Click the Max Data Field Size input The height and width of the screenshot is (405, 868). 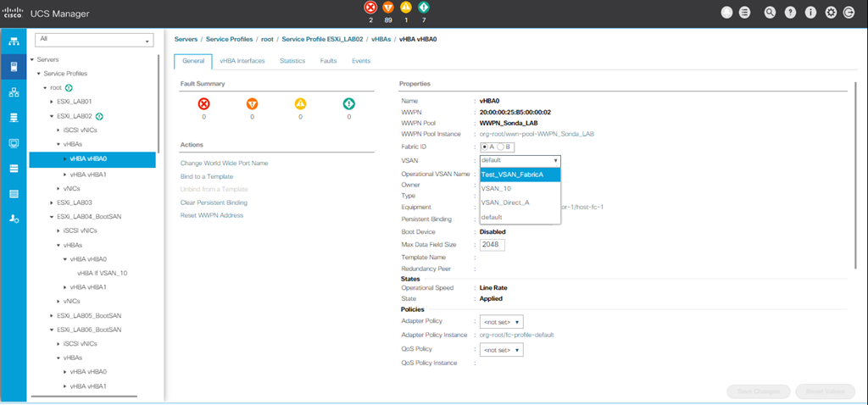[x=492, y=245]
